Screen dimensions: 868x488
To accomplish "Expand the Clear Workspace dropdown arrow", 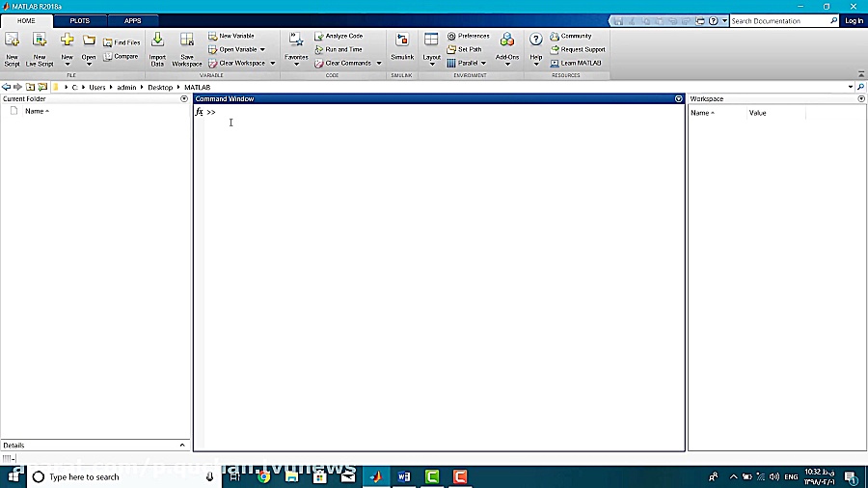I will click(x=273, y=63).
